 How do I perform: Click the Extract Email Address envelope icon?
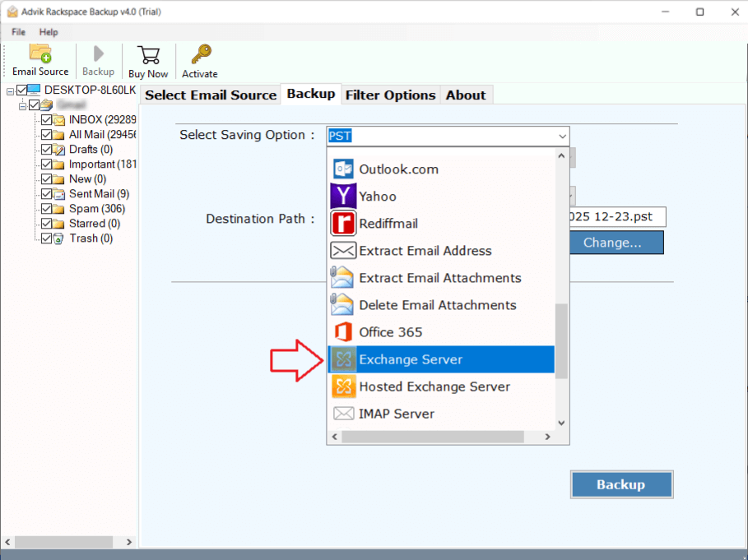(343, 251)
